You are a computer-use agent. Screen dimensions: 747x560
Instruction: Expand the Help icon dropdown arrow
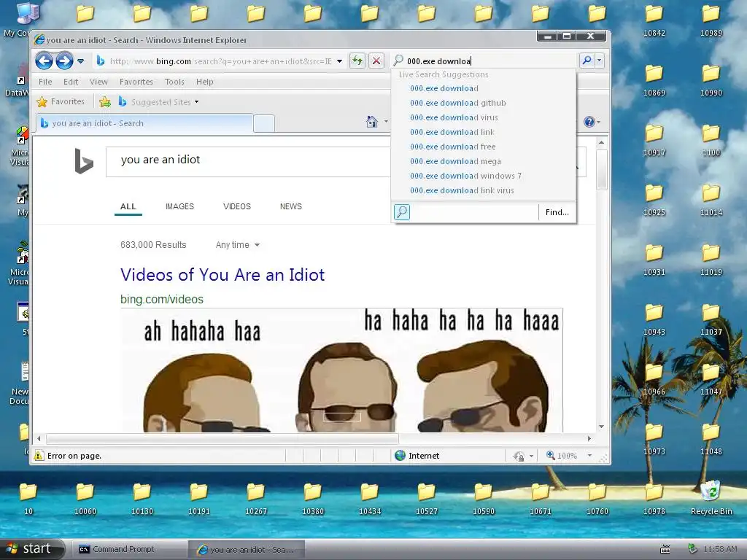coord(598,122)
